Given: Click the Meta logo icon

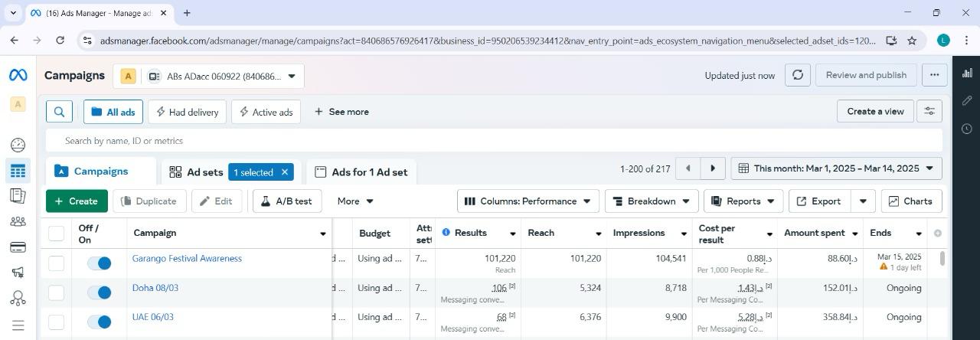Looking at the screenshot, I should point(18,75).
